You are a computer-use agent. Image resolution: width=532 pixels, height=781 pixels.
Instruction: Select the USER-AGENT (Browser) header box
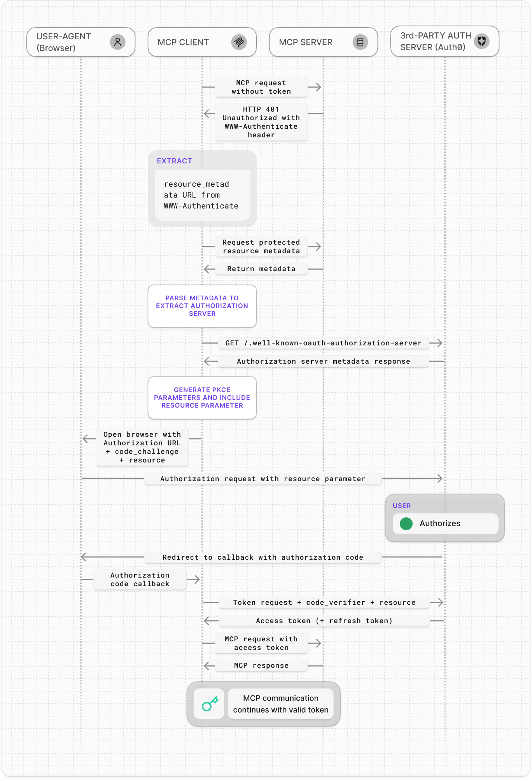click(81, 42)
